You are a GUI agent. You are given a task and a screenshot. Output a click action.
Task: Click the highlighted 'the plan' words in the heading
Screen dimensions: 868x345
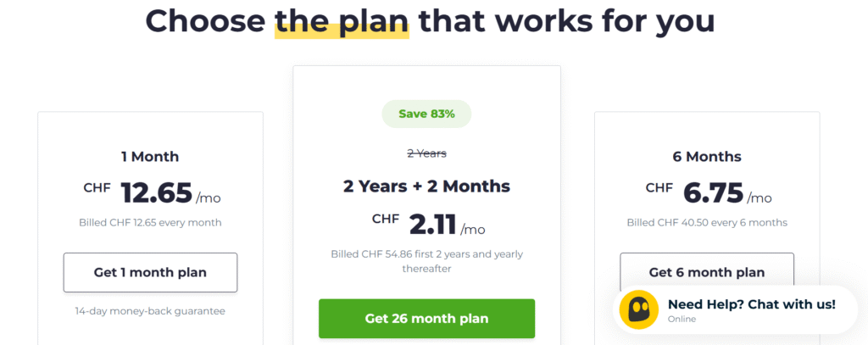(x=342, y=20)
